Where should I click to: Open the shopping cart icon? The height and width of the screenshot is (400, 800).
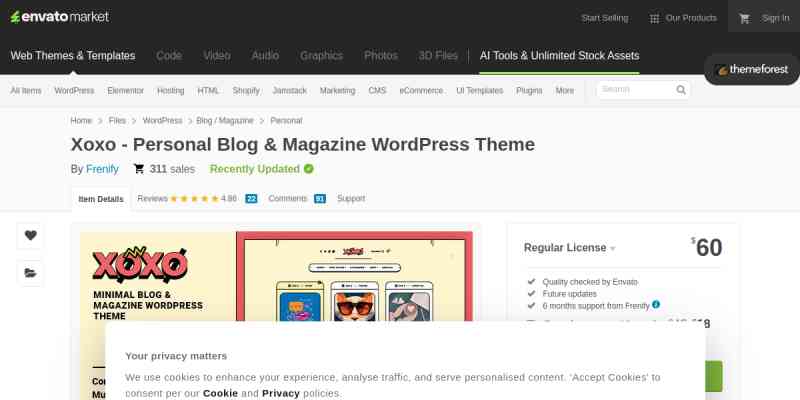tap(744, 18)
